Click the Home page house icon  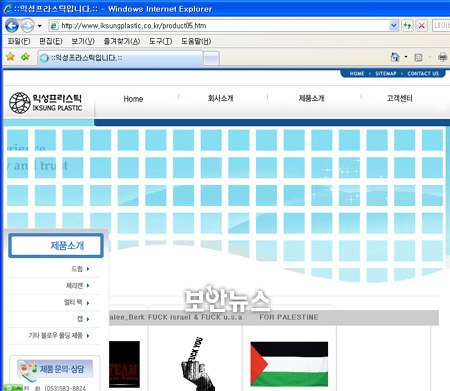tap(395, 57)
